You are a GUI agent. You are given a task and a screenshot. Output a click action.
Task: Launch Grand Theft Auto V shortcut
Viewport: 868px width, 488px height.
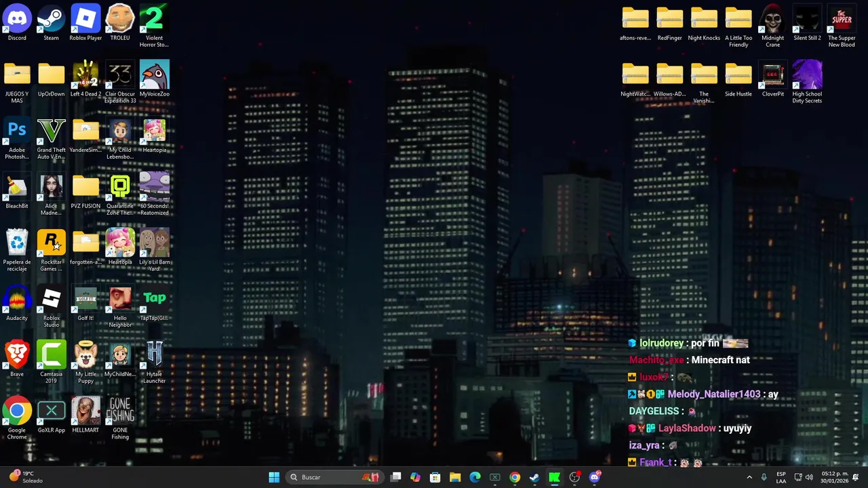[52, 139]
